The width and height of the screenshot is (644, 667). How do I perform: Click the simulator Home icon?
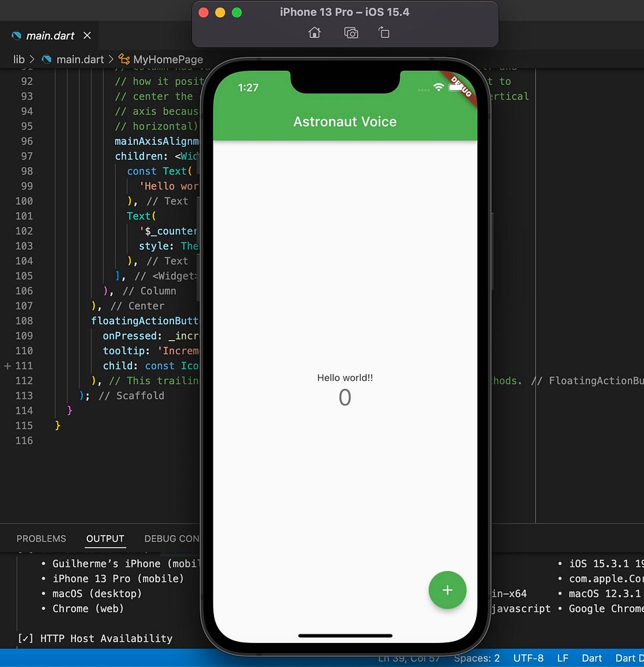(x=315, y=33)
